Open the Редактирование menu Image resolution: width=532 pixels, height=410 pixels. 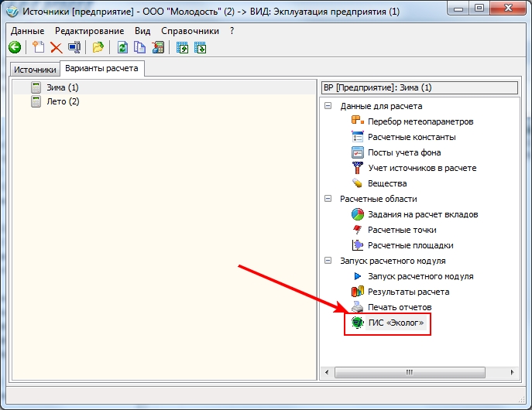(x=90, y=30)
